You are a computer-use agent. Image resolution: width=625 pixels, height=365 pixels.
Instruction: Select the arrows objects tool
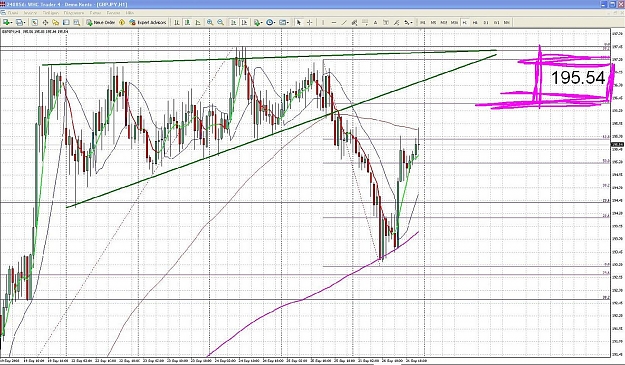[406, 22]
